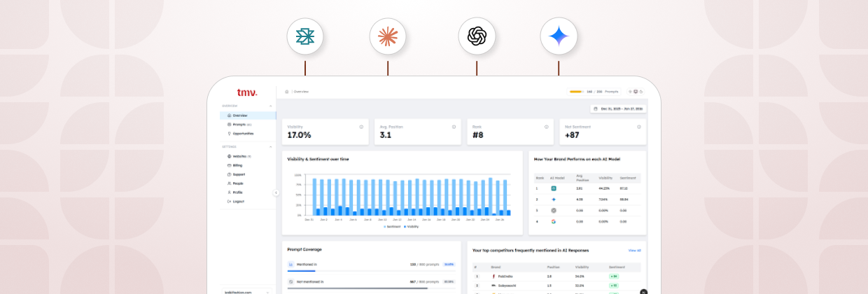Viewport: 868px width, 294px height.
Task: Click the Sentiment column header in competitors table
Action: point(617,267)
